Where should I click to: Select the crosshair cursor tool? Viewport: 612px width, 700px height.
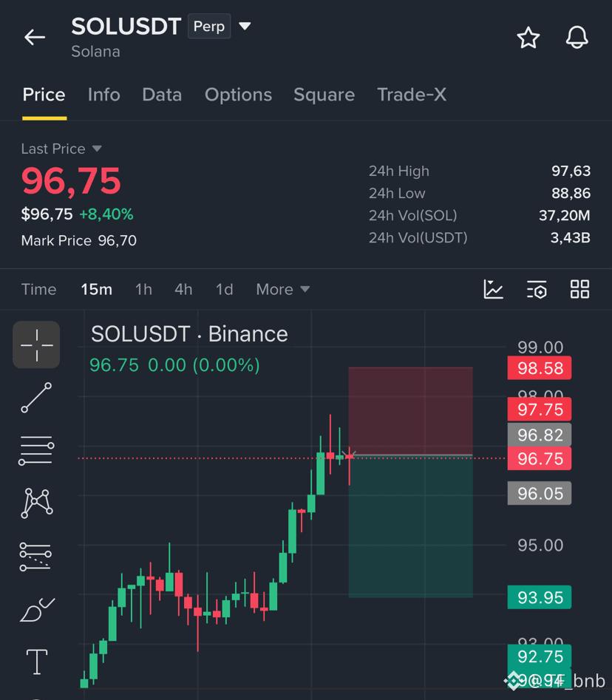coord(37,344)
